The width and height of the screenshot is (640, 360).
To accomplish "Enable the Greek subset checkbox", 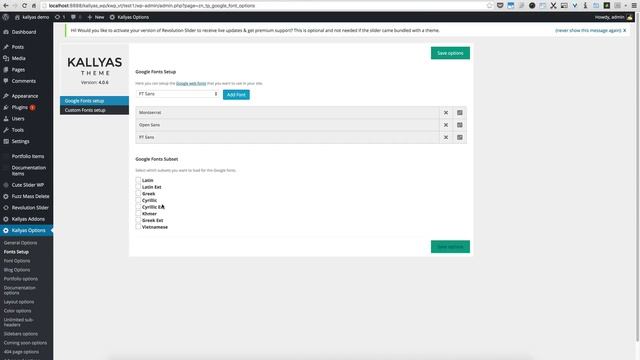I will [x=138, y=193].
